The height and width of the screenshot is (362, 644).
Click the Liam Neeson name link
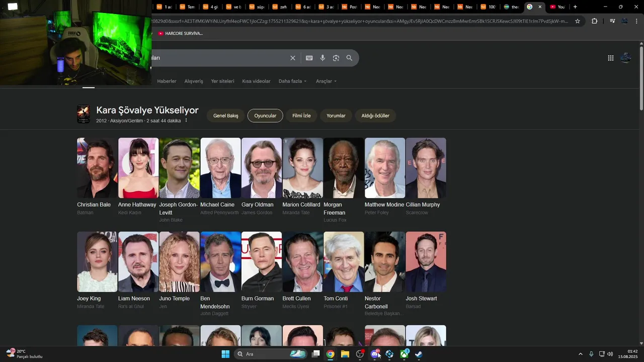coord(134,299)
